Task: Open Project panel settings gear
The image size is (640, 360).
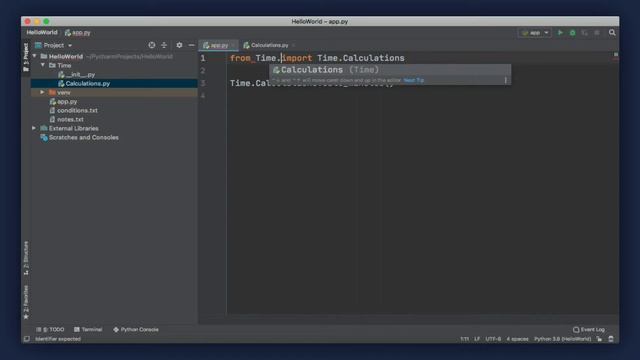Action: 179,45
